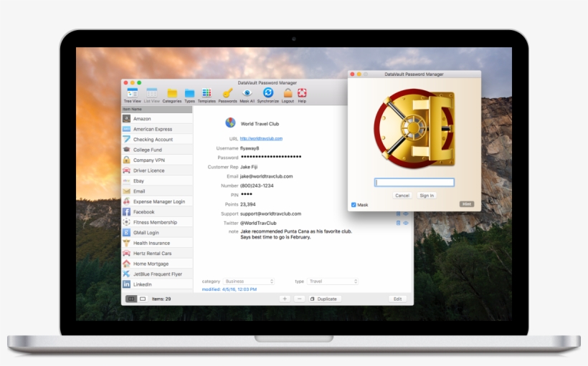This screenshot has width=588, height=366.
Task: Click the add item plus button
Action: [285, 299]
